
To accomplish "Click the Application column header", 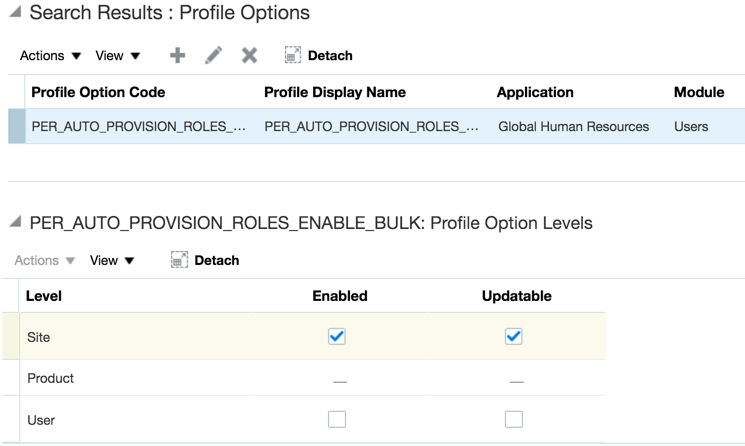I will (535, 92).
